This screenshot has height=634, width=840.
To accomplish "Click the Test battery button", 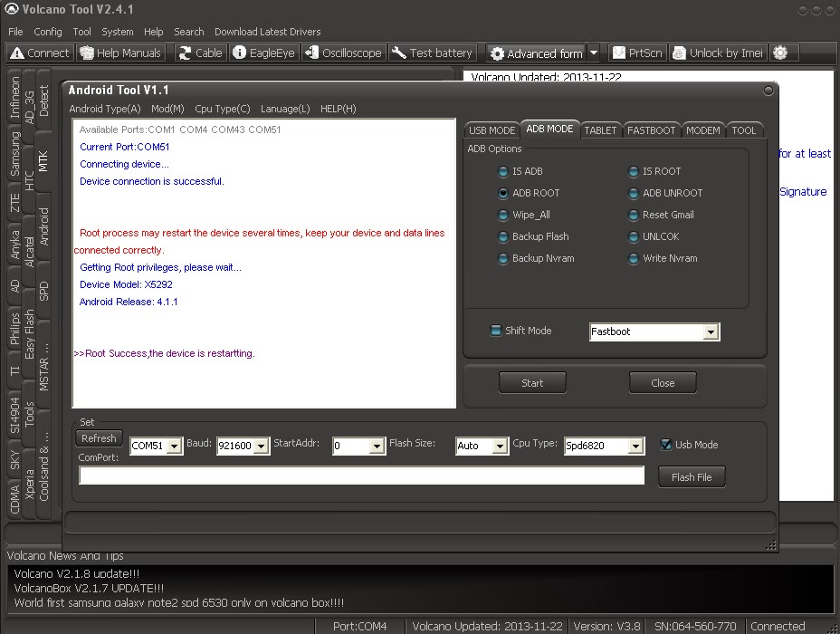I will coord(433,53).
